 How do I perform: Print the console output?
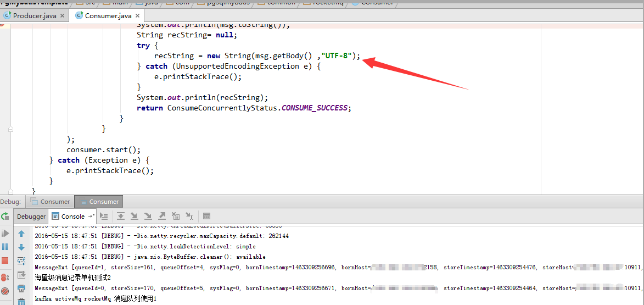[x=21, y=289]
